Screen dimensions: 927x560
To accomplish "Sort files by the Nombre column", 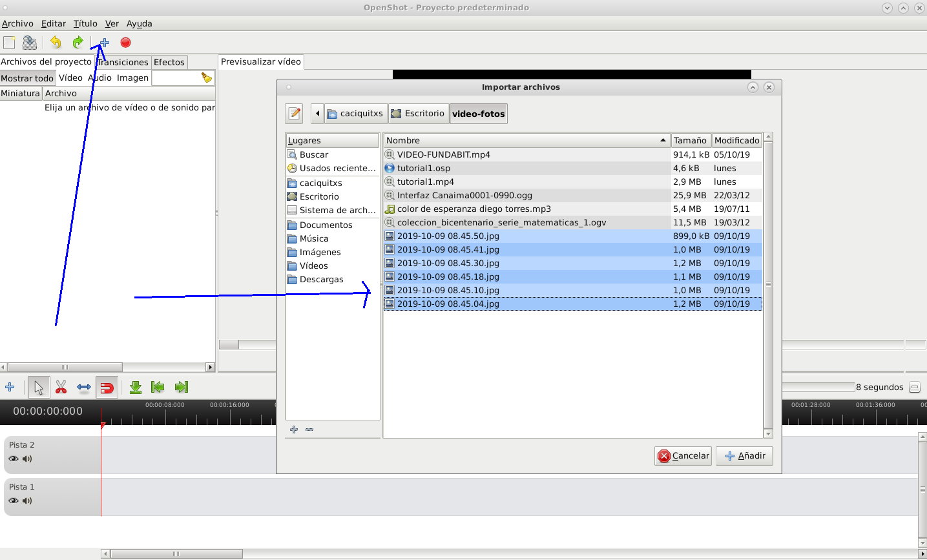I will click(527, 141).
